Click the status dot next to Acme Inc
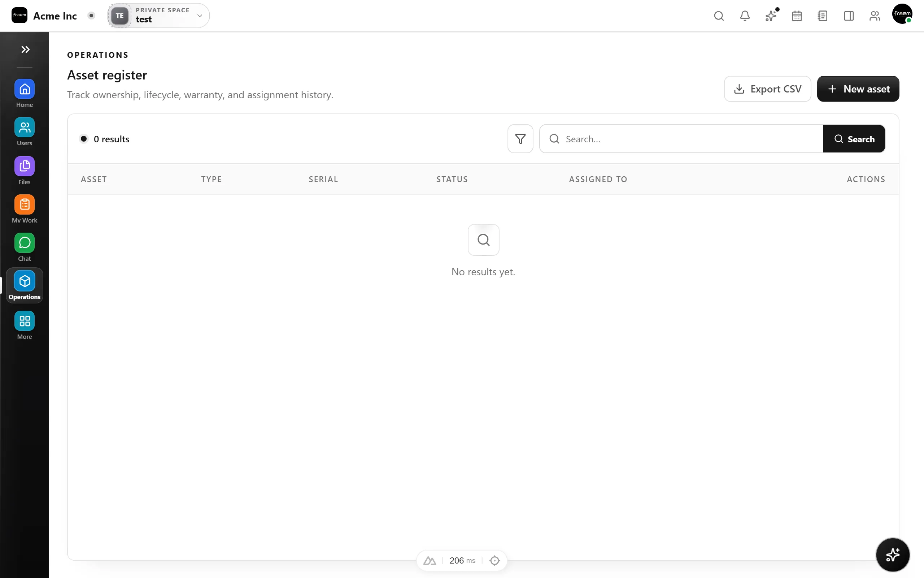The height and width of the screenshot is (578, 924). point(91,16)
